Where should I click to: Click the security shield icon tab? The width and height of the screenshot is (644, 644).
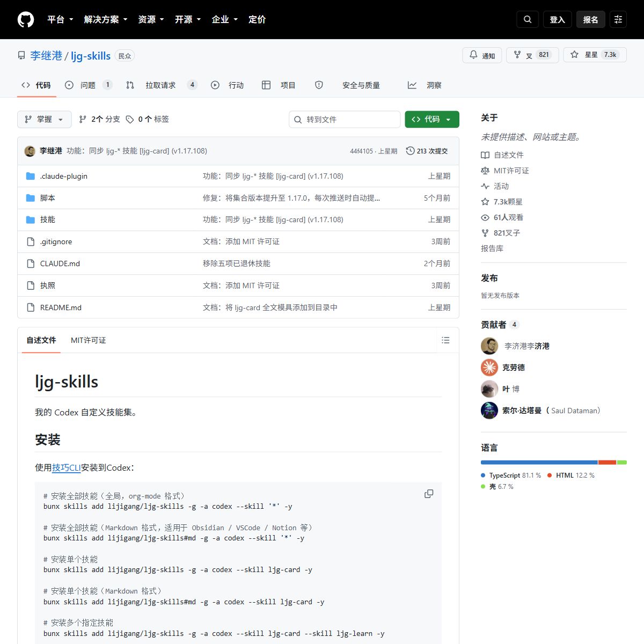point(319,85)
